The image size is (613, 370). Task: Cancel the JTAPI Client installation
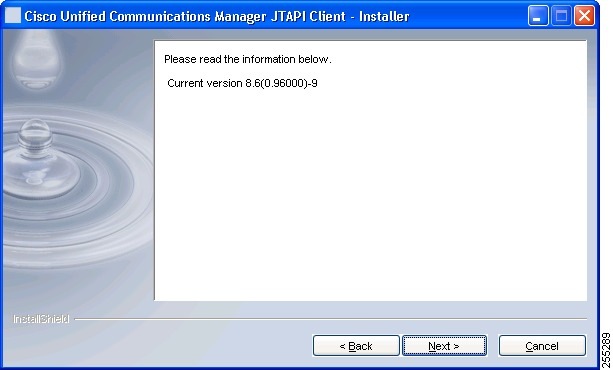pos(542,346)
